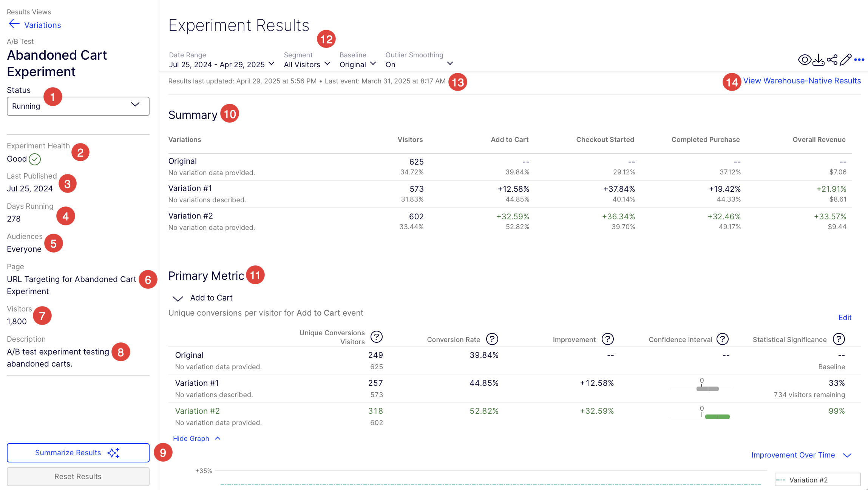Click help icon beside Confidence Interval
868x490 pixels.
[722, 339]
